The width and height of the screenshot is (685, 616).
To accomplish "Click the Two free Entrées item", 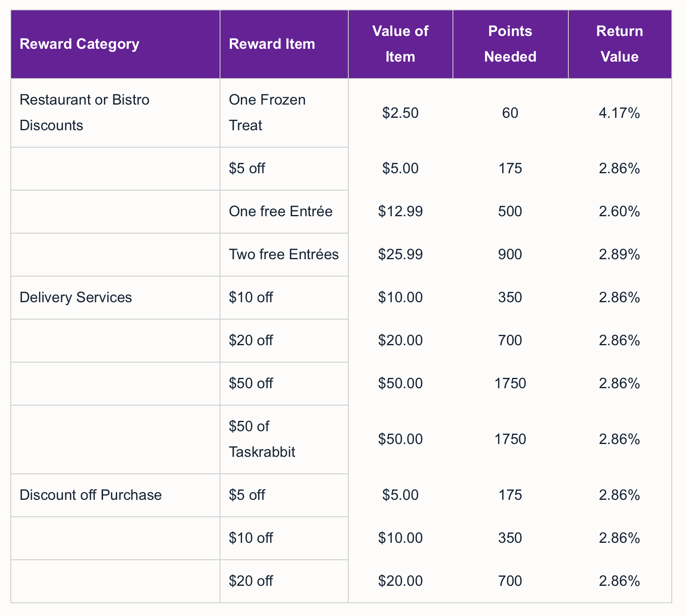I will click(284, 254).
